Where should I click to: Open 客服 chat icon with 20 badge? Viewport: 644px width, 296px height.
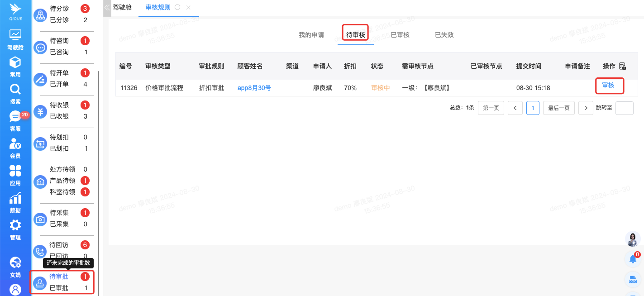point(15,117)
